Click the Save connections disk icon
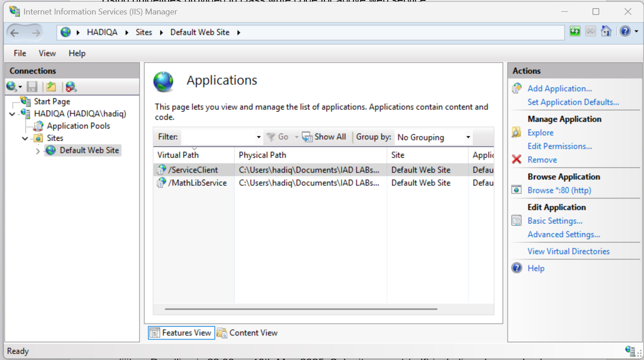 (x=32, y=86)
